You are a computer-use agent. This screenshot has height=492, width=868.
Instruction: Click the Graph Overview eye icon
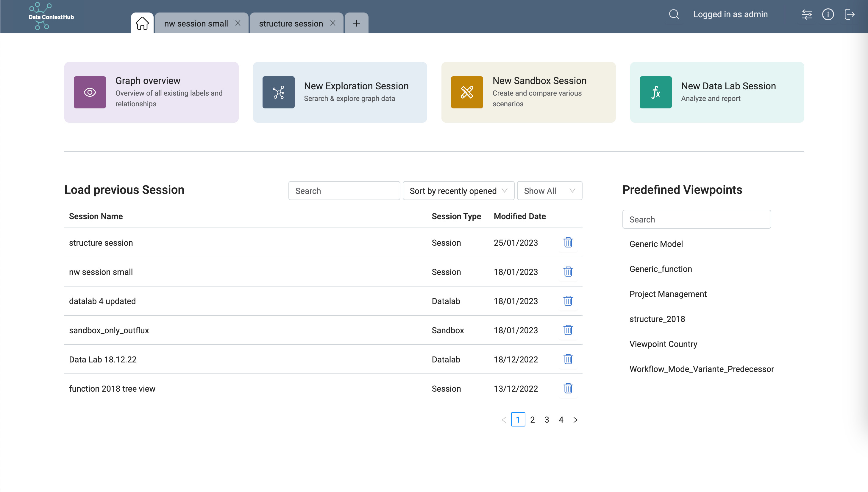90,92
